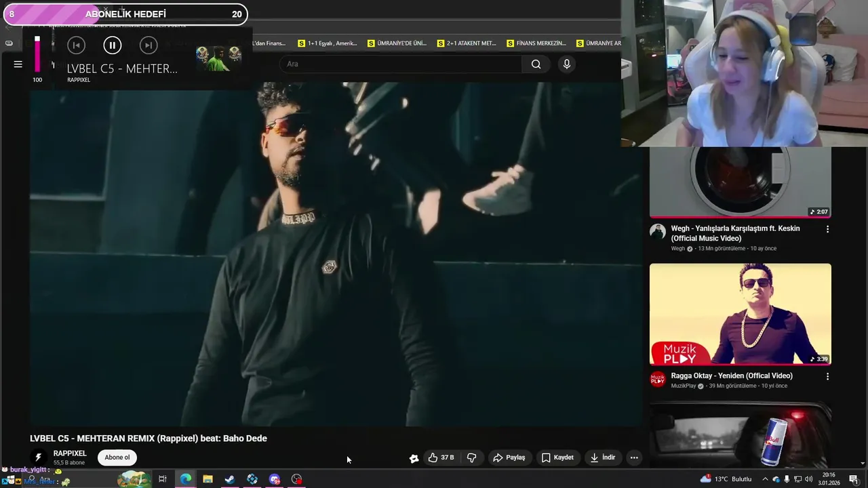Open File Explorer from taskbar

pos(208,479)
